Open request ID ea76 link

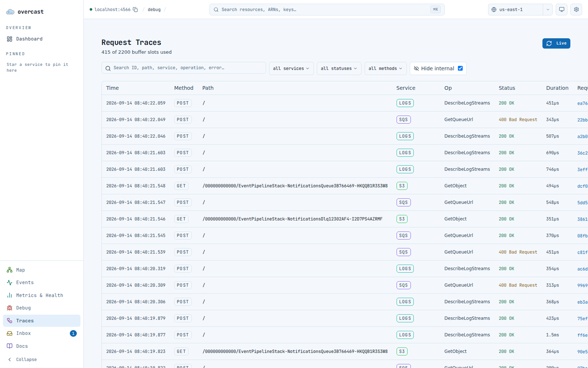[582, 103]
